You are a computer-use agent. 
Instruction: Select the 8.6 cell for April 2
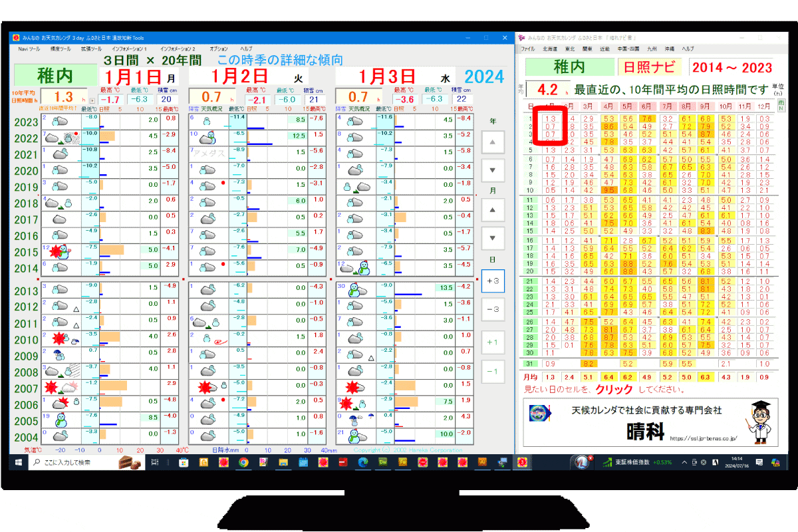(608, 126)
